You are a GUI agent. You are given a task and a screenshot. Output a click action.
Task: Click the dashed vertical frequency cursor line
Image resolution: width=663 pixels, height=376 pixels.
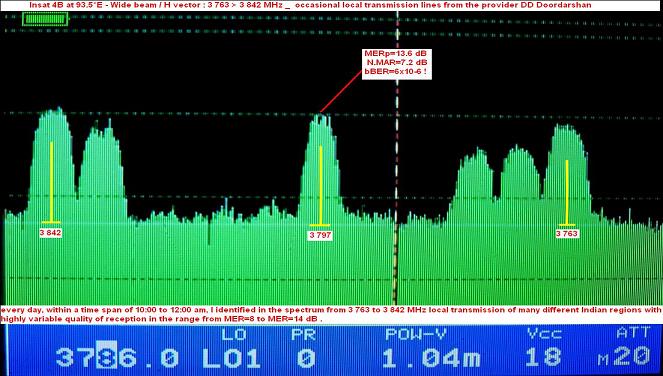pyautogui.click(x=397, y=159)
